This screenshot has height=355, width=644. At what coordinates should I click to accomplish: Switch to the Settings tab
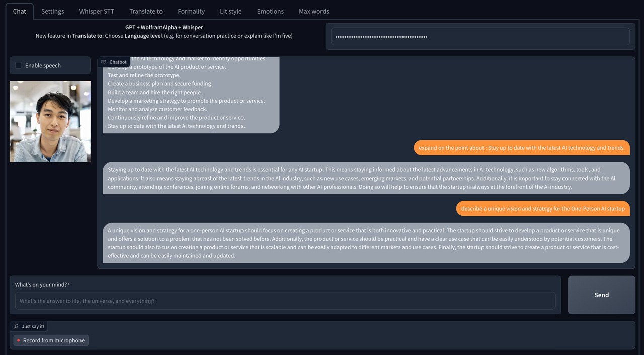coord(52,11)
